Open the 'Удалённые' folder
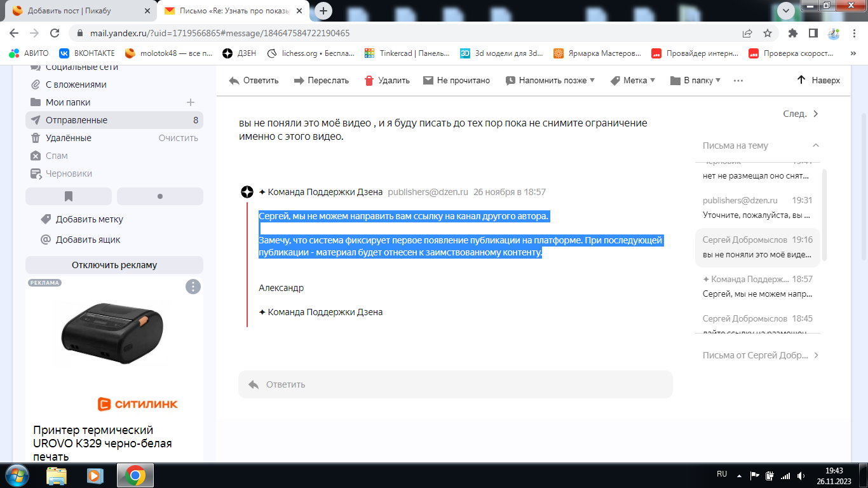 69,138
